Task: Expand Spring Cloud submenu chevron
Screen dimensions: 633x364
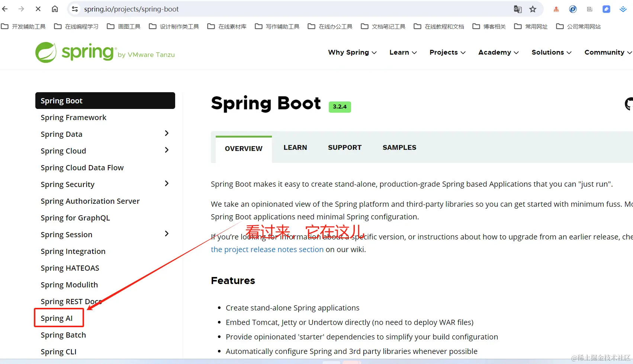Action: point(167,150)
